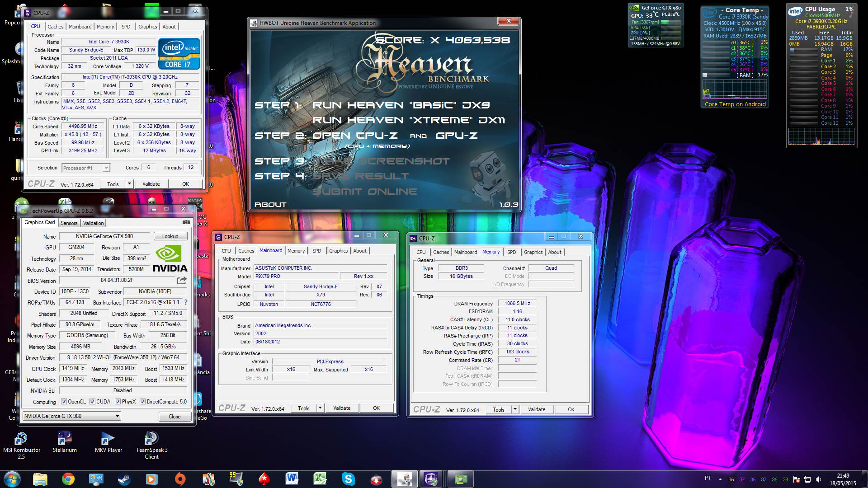
Task: Toggle the PhysX checkbox in GPU-Z
Action: (x=118, y=402)
